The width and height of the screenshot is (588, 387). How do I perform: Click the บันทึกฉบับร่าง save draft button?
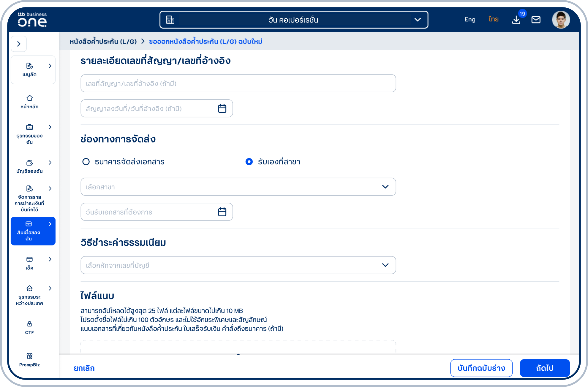click(x=481, y=368)
